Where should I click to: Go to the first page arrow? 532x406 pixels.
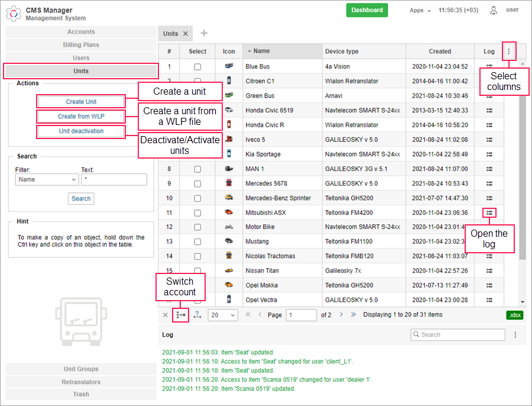pos(248,315)
